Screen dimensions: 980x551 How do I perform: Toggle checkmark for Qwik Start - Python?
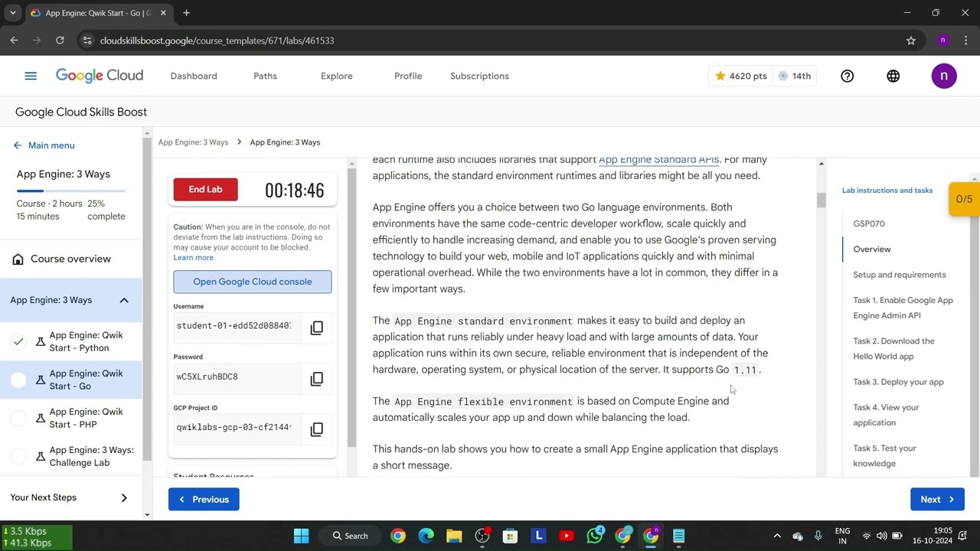18,341
